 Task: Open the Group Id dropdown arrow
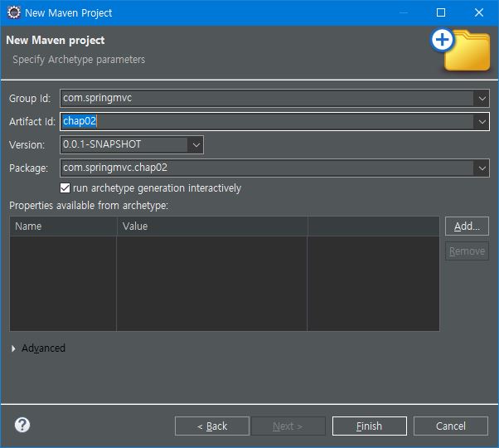(x=482, y=99)
